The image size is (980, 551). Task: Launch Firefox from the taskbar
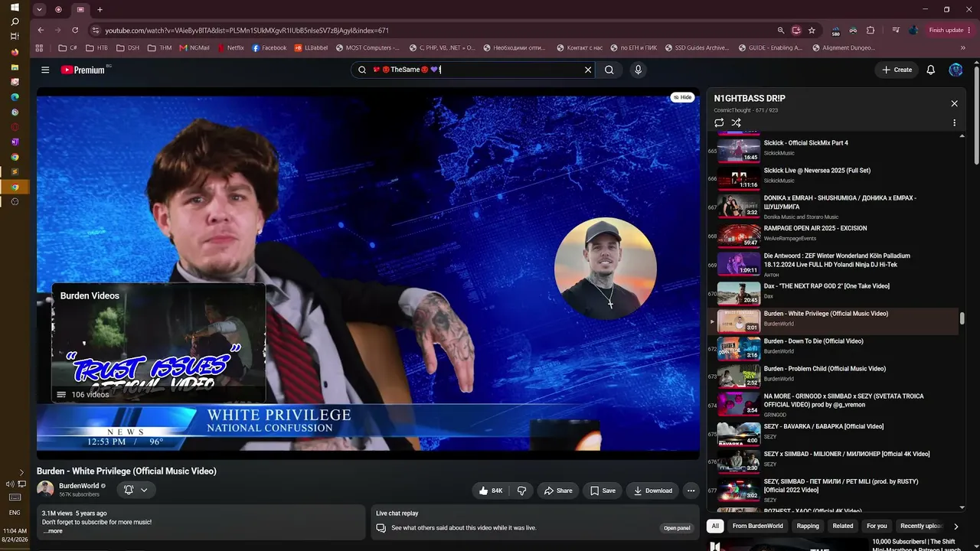[x=15, y=52]
